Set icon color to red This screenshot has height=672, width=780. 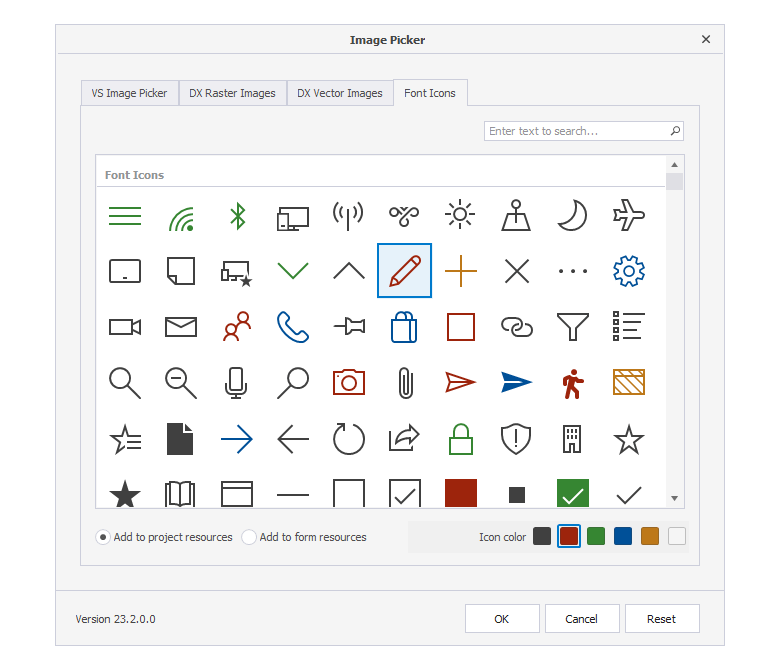coord(569,536)
